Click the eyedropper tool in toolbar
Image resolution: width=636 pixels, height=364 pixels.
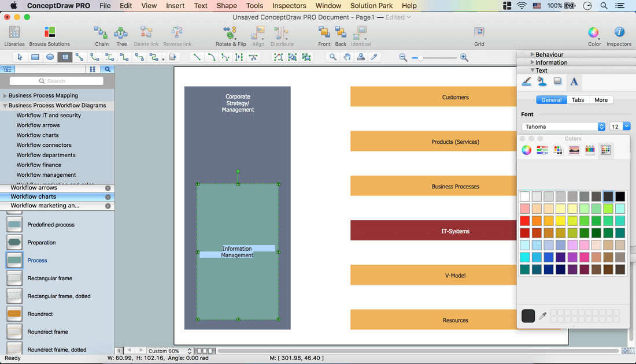pos(375,57)
